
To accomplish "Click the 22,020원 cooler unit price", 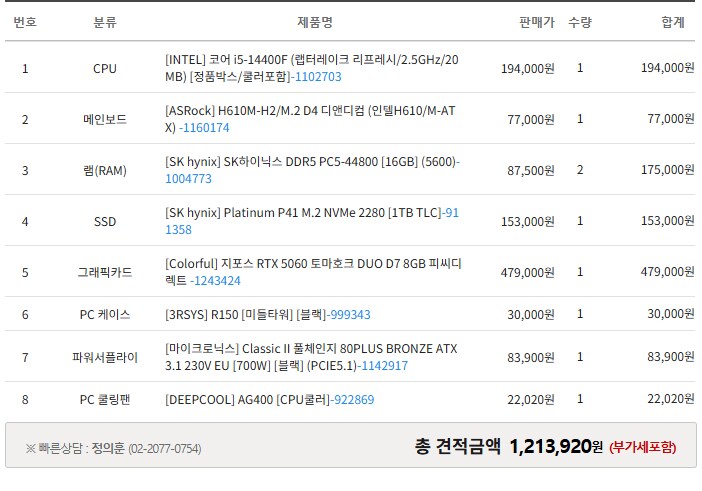I will click(x=531, y=400).
